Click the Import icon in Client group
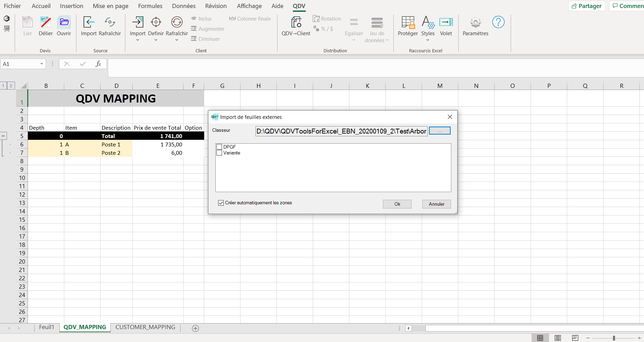Image resolution: width=644 pixels, height=342 pixels. click(x=138, y=22)
